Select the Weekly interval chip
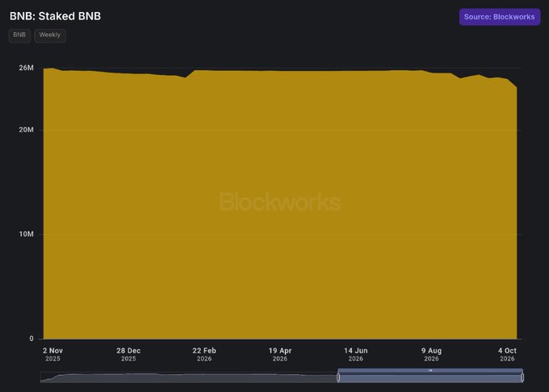The height and width of the screenshot is (392, 549). [x=50, y=35]
